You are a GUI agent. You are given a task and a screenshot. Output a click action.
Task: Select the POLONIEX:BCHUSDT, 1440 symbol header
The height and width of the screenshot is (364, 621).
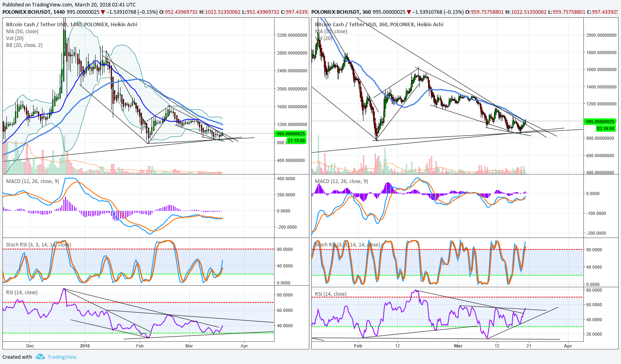[x=34, y=12]
